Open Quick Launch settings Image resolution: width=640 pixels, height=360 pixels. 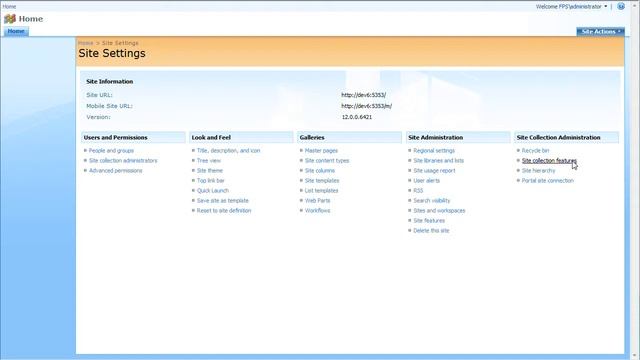tap(213, 191)
